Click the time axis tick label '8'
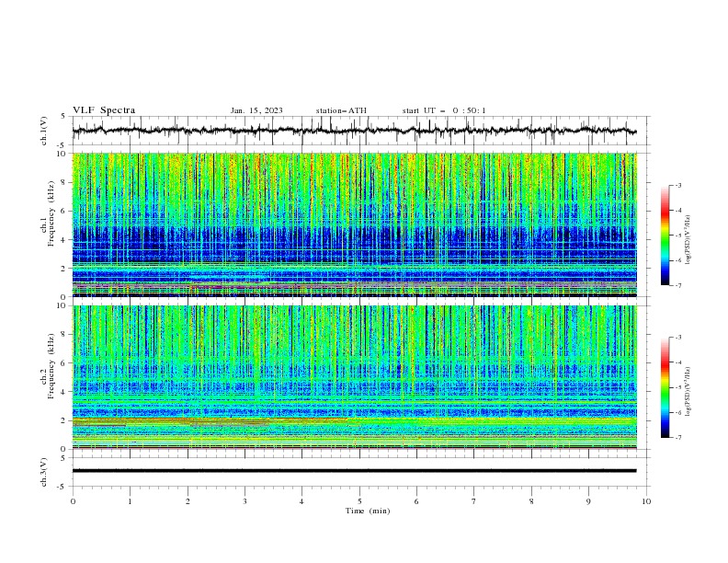The height and width of the screenshot is (563, 728). 531,501
